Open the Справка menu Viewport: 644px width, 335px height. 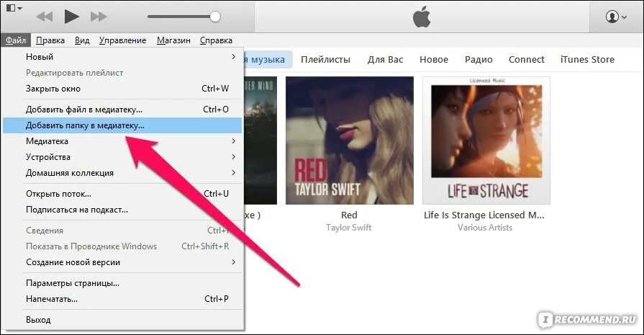point(216,40)
